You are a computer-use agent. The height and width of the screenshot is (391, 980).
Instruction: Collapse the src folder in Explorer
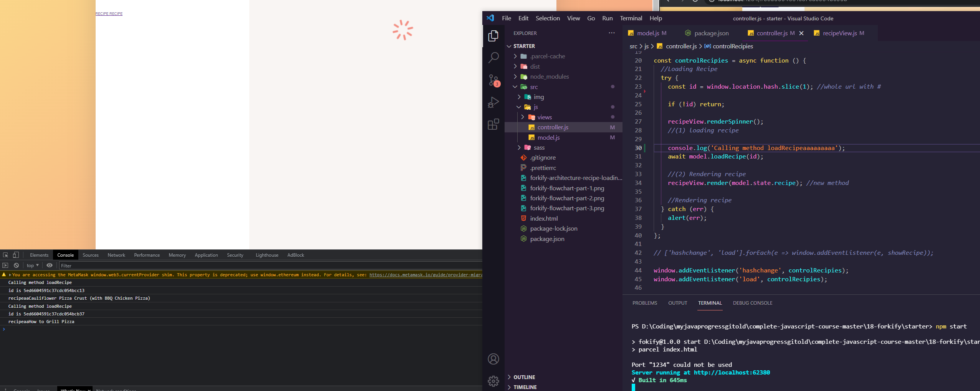(515, 87)
